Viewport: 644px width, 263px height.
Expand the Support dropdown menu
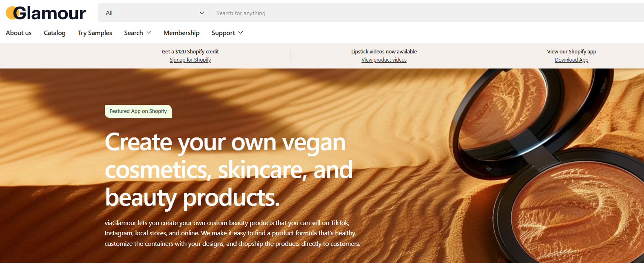coord(227,33)
